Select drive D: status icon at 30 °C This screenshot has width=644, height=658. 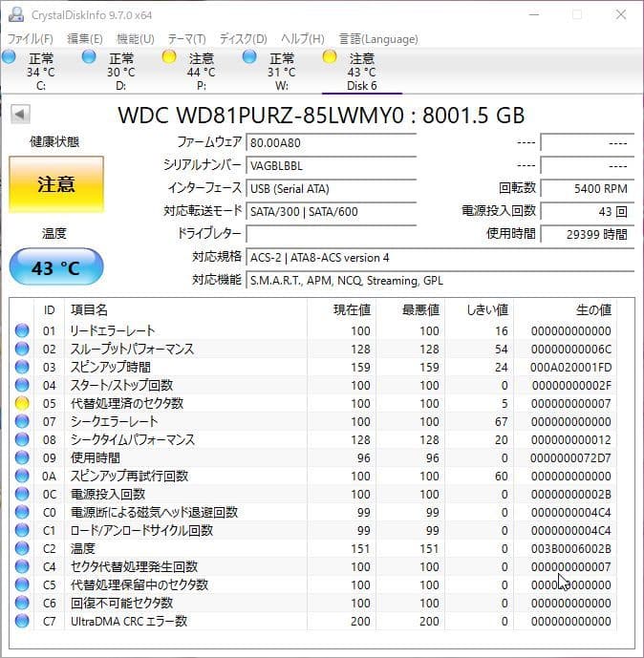[x=89, y=56]
